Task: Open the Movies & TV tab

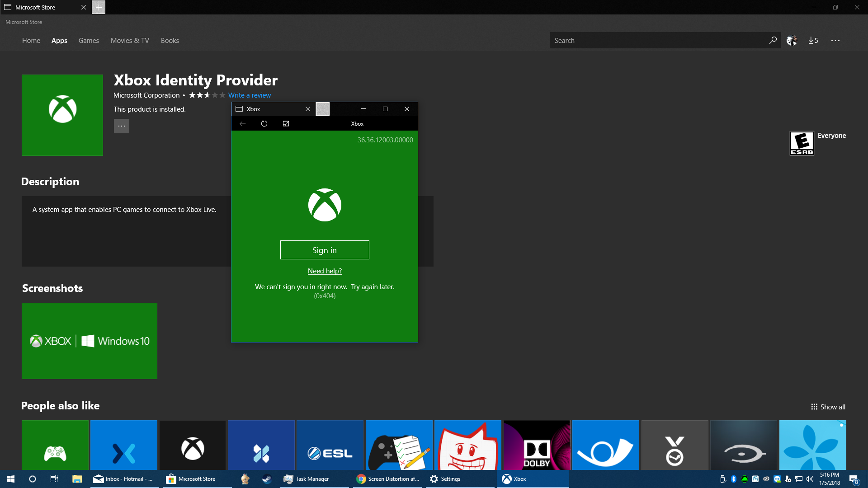Action: tap(130, 41)
